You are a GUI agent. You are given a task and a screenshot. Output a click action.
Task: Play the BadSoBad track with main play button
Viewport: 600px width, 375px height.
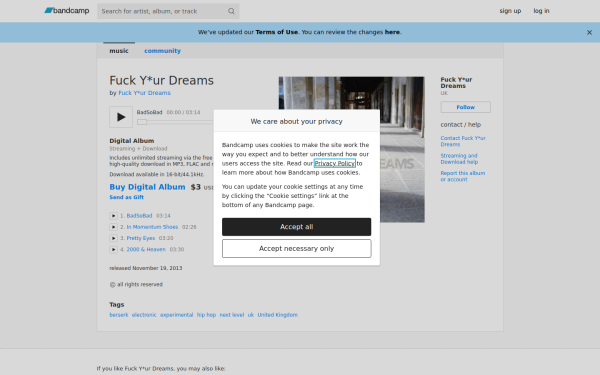click(x=121, y=117)
